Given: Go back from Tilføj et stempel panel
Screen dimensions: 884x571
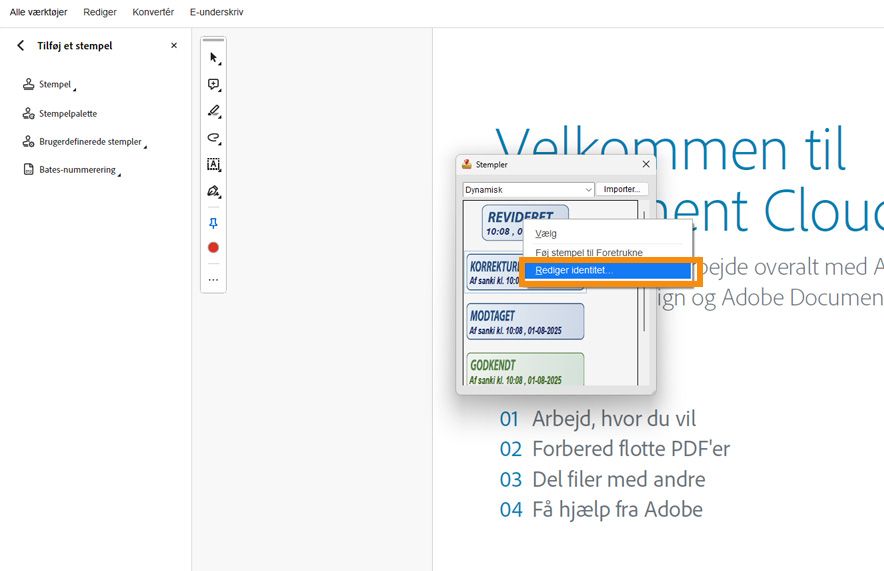Looking at the screenshot, I should [x=20, y=46].
